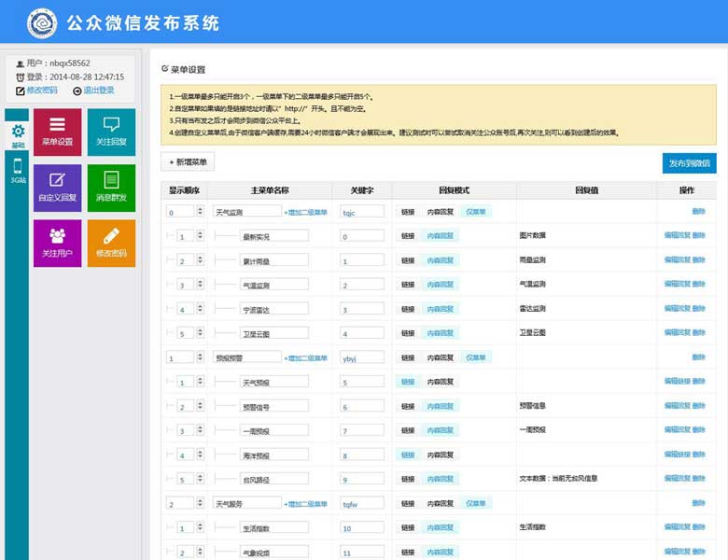The image size is (728, 560).
Task: Click 编辑回复 for the 卫星云图 row
Action: 677,332
